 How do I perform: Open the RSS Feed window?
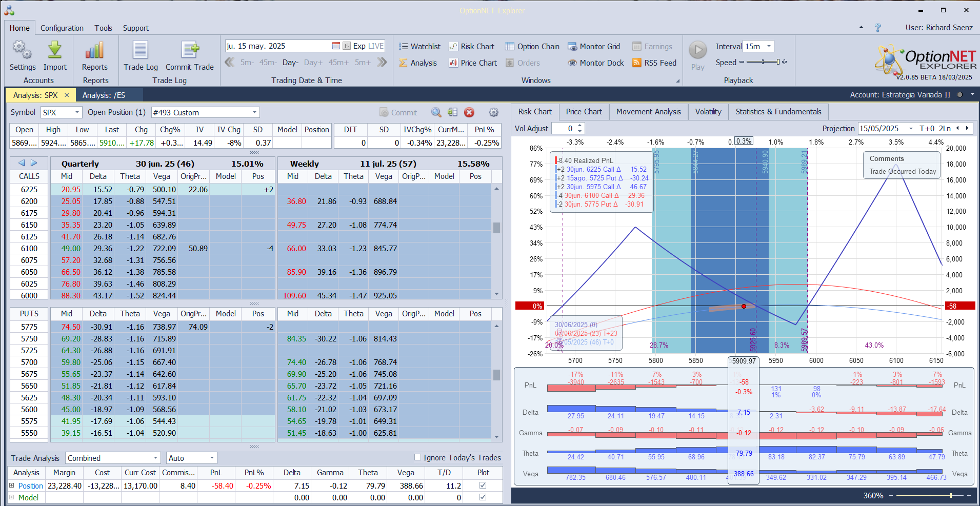coord(654,63)
